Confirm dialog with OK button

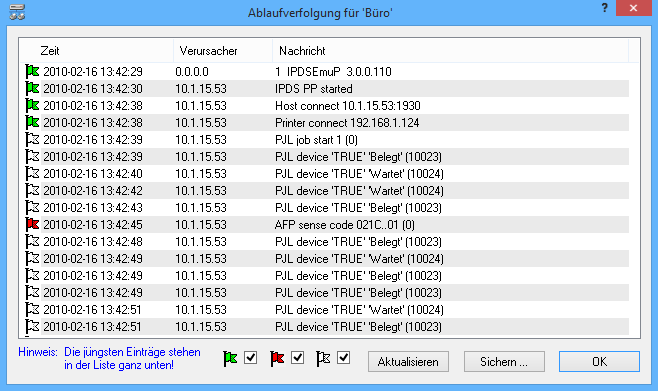click(599, 362)
